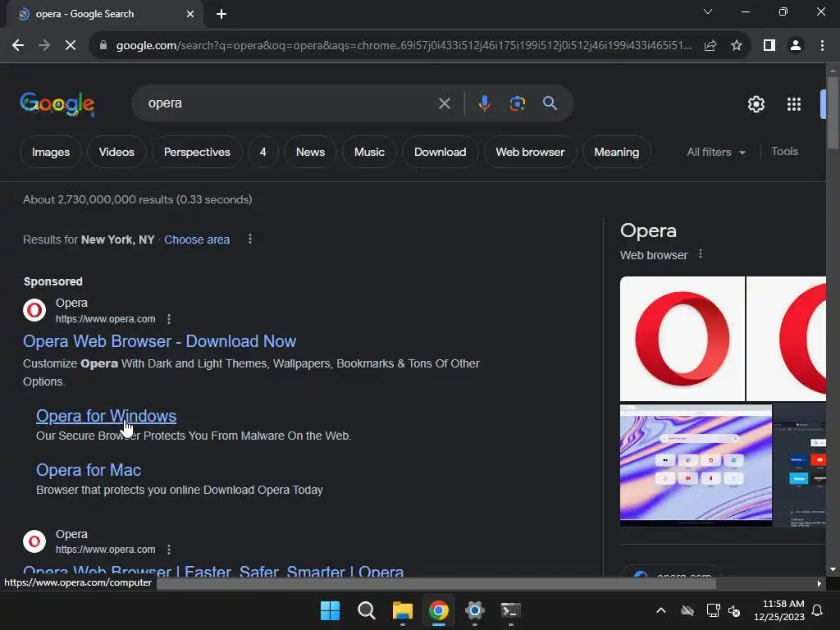The height and width of the screenshot is (630, 840).
Task: Go back to the previous page
Action: click(18, 46)
